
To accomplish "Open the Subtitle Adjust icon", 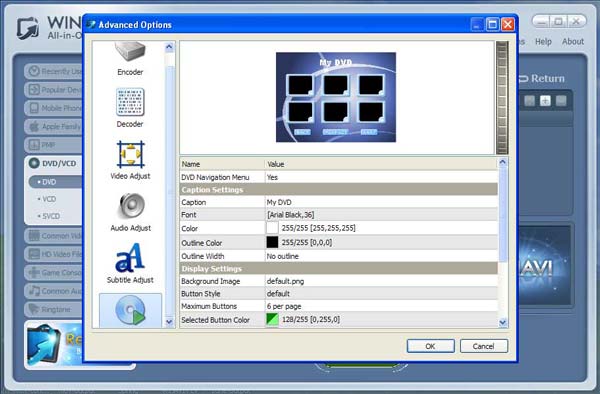I will [130, 257].
